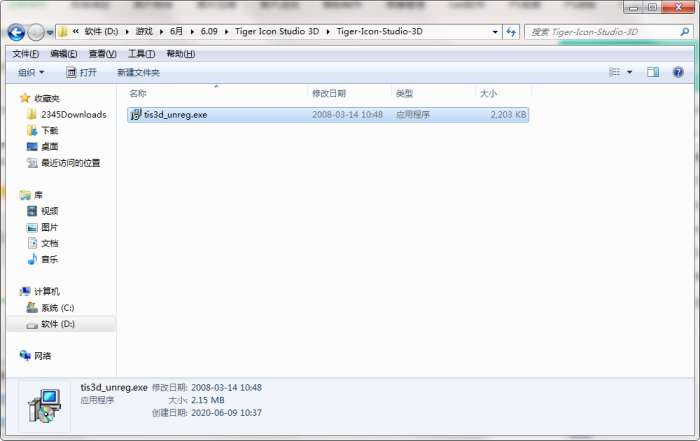Open the view options dropdown arrow
This screenshot has height=441, width=700.
coord(629,72)
